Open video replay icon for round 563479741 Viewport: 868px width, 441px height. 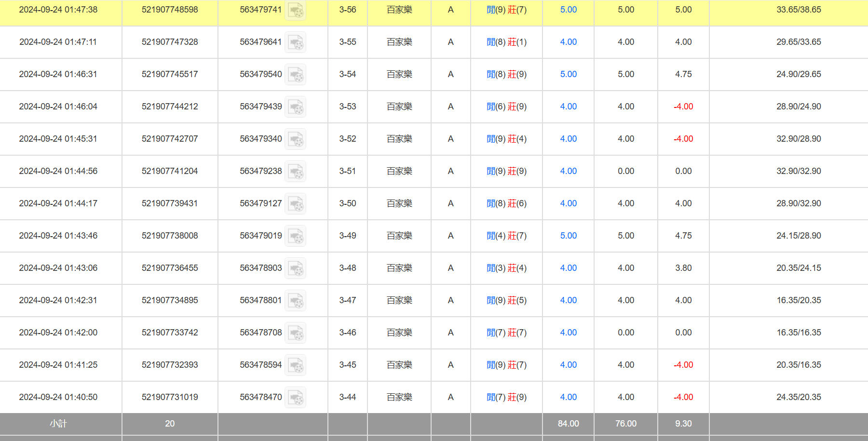pyautogui.click(x=295, y=10)
